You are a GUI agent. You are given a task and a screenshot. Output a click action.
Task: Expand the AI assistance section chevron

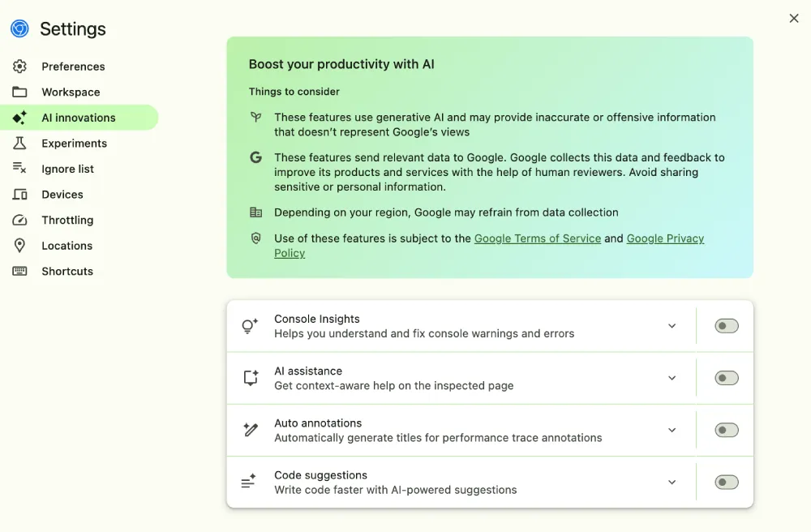[672, 378]
